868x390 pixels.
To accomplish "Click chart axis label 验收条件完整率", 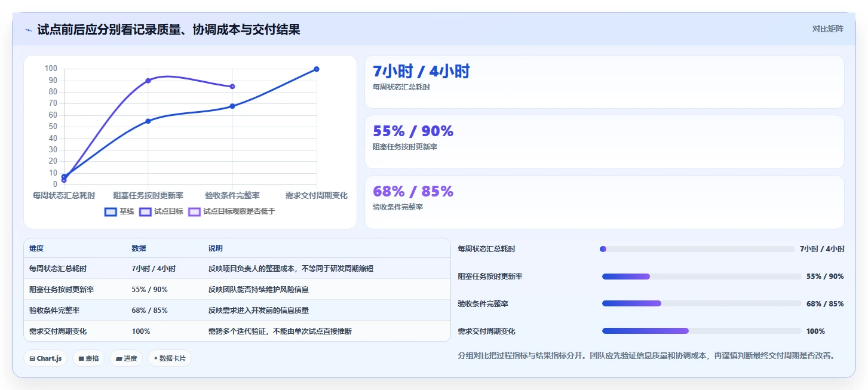I will [232, 195].
